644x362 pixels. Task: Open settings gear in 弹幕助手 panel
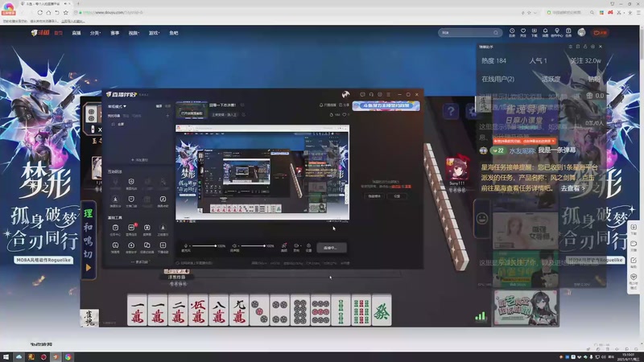(x=592, y=47)
